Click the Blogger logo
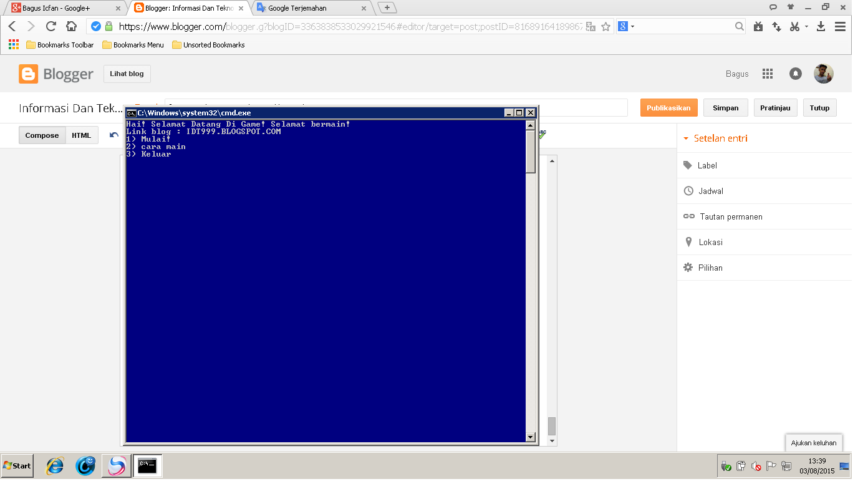 56,74
